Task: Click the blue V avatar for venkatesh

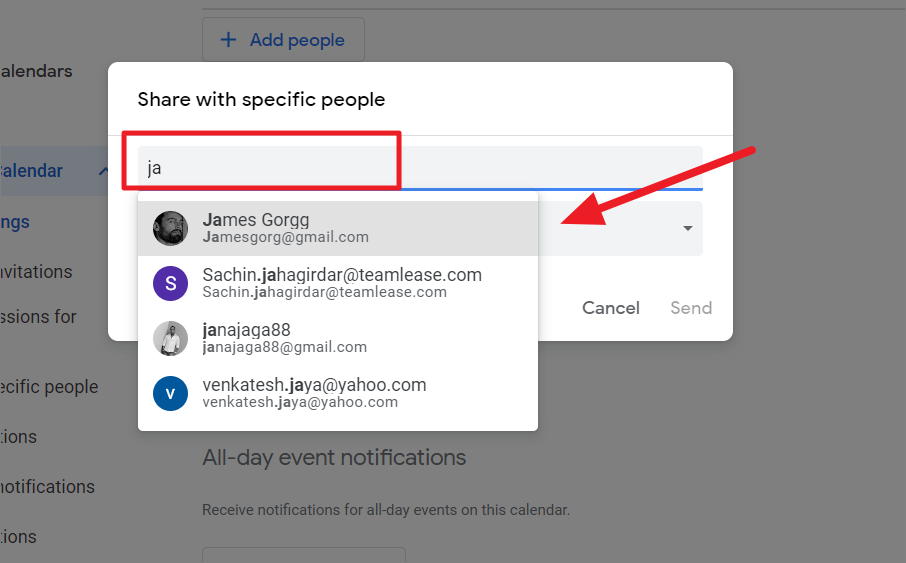Action: pos(170,393)
